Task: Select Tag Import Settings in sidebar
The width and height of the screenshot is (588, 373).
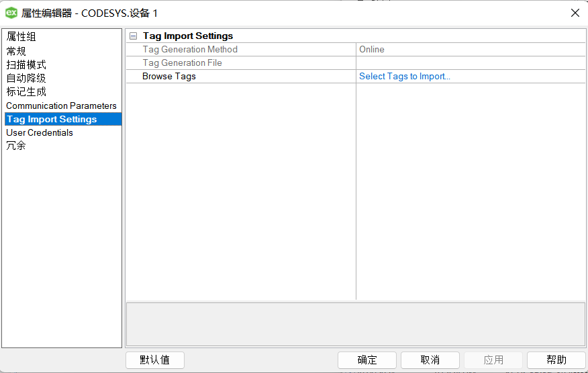Action: click(x=52, y=119)
